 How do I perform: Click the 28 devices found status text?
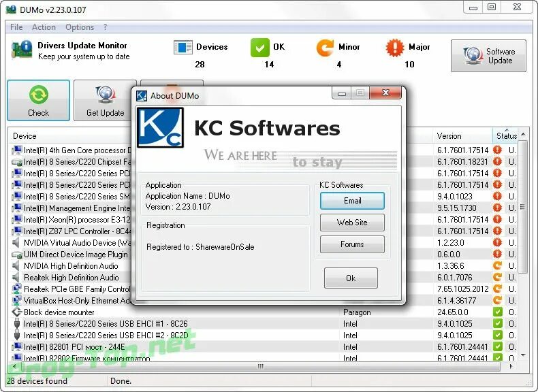coord(37,381)
